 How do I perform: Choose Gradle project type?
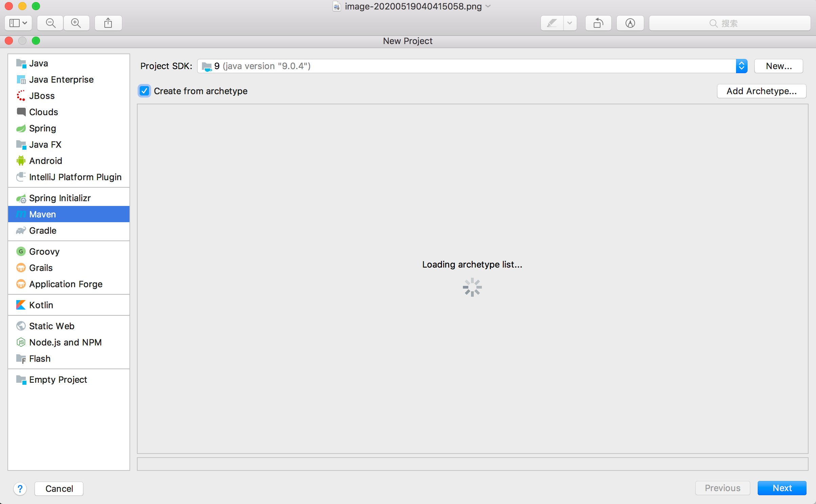tap(43, 230)
